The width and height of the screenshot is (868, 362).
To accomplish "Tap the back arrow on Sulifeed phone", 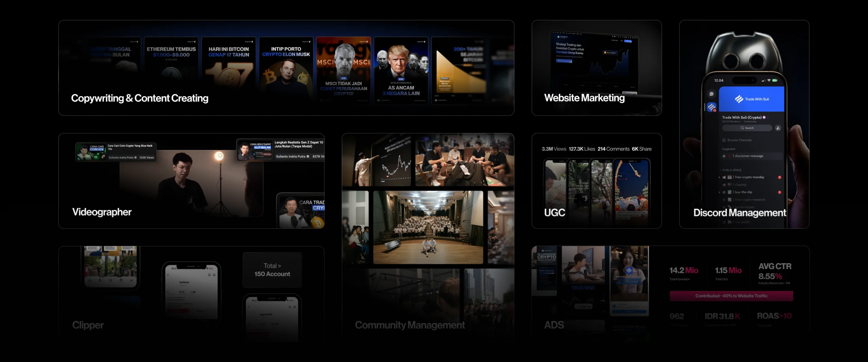I will [x=168, y=275].
